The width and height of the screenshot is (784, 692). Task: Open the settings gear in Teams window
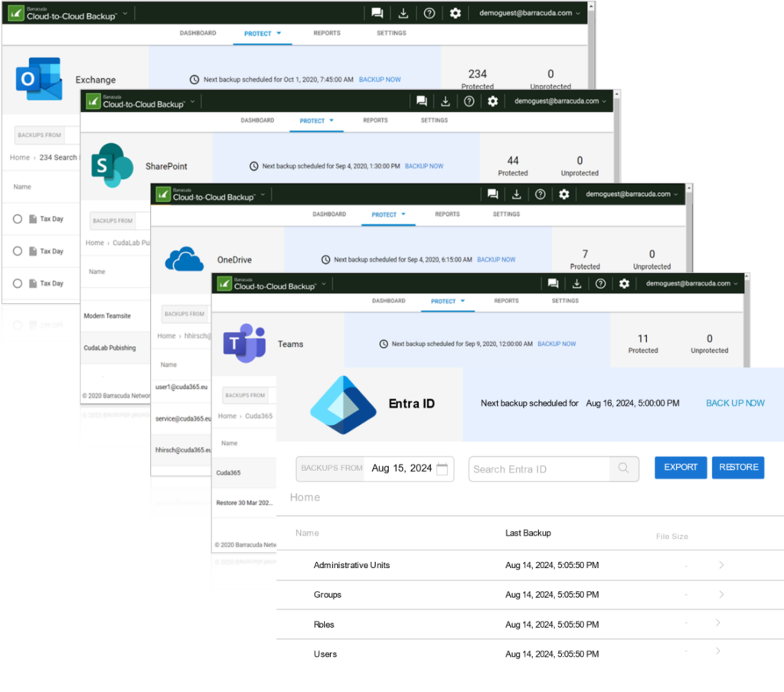[x=624, y=283]
